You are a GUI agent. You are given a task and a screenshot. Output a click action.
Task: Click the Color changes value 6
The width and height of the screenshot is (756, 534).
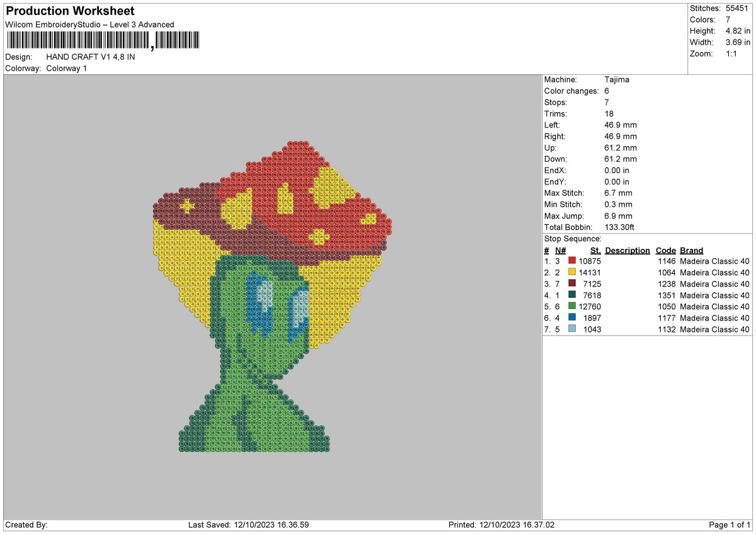tap(607, 91)
